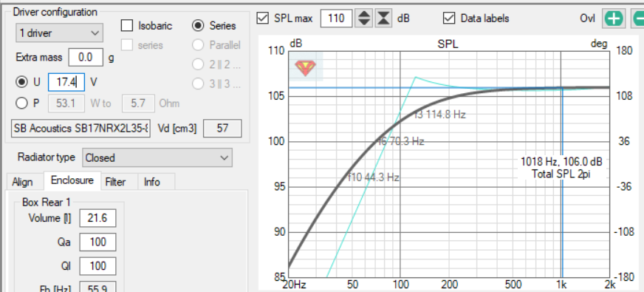
Task: Click the power field showing 53.1 W
Action: [66, 103]
